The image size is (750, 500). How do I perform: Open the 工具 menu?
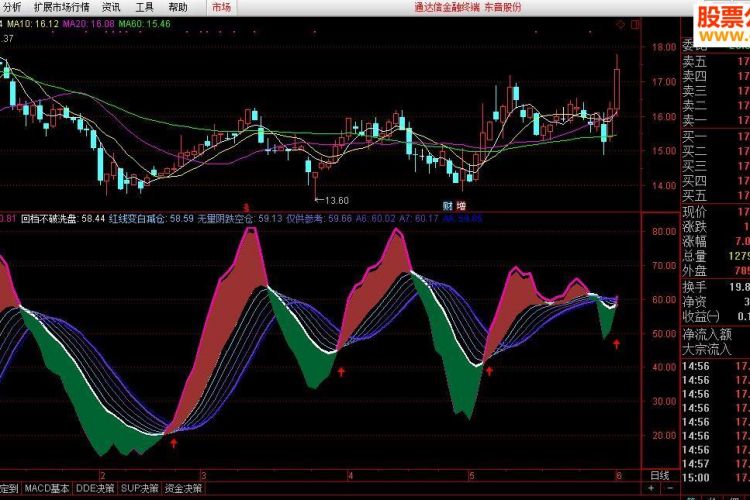pyautogui.click(x=144, y=7)
